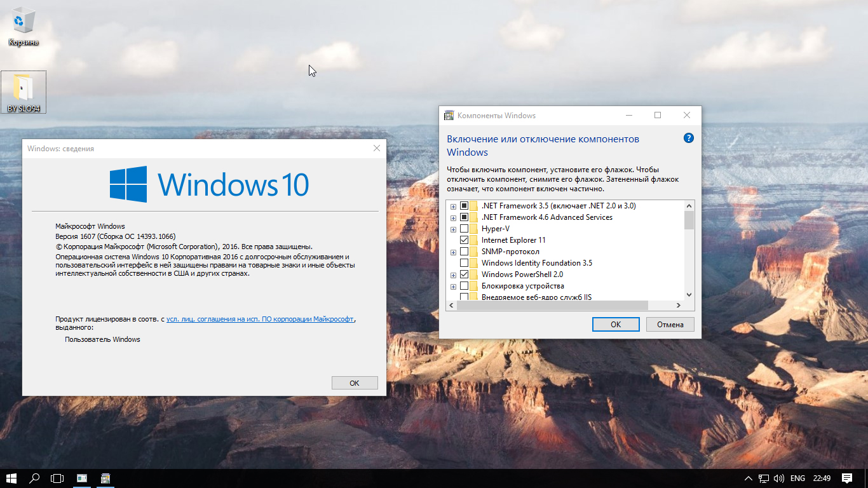
Task: Click the blue help question mark icon
Action: point(688,138)
